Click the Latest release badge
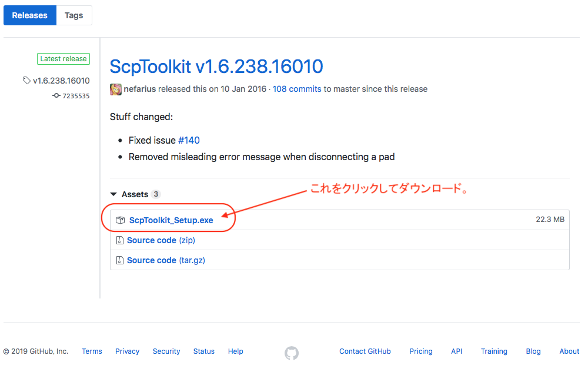Screen dimensions: 588x365 tap(64, 59)
